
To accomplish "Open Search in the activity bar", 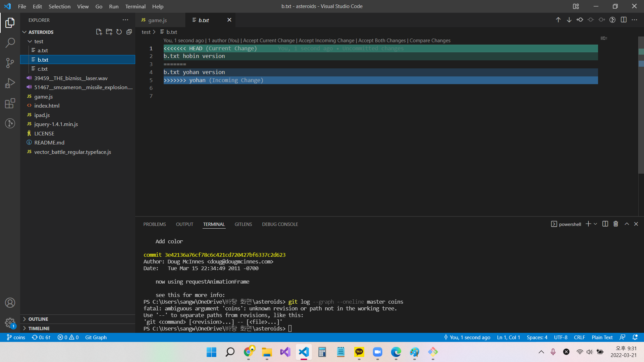I will coord(10,43).
